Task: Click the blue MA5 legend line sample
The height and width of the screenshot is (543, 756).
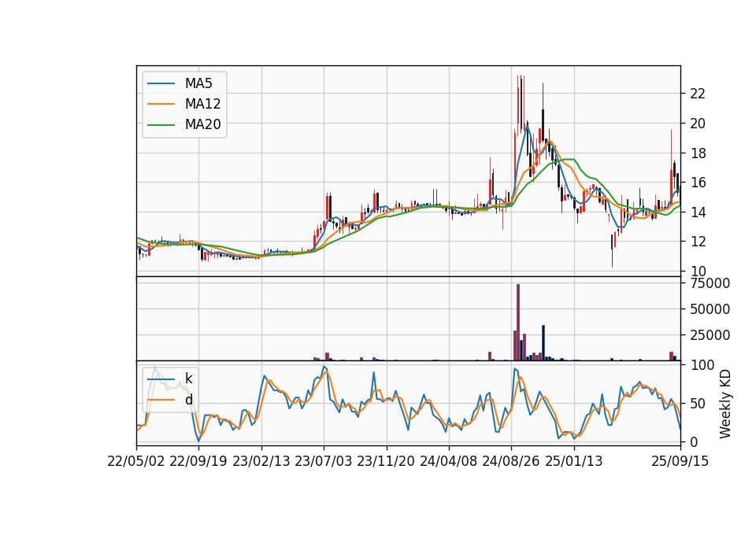Action: [161, 84]
